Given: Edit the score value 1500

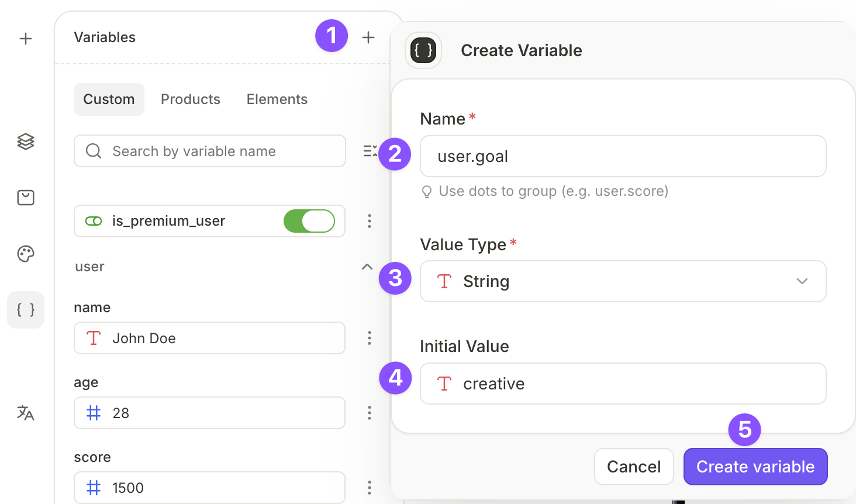Looking at the screenshot, I should point(210,488).
